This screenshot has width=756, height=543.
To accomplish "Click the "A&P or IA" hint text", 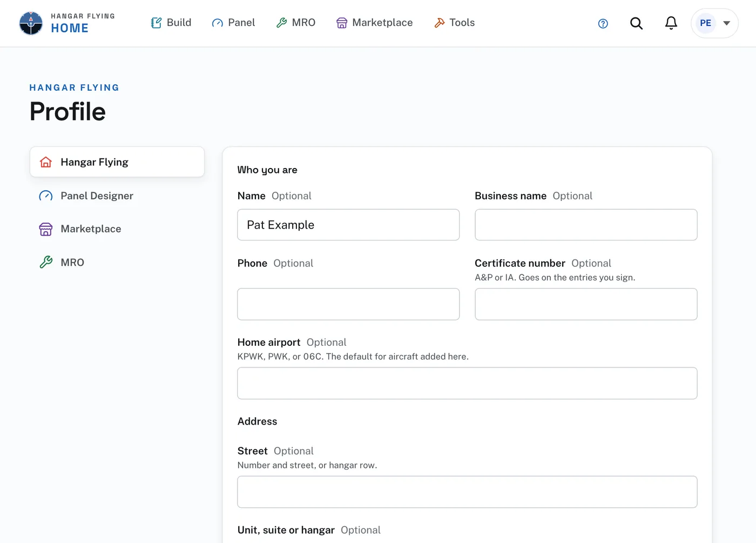I will click(555, 277).
